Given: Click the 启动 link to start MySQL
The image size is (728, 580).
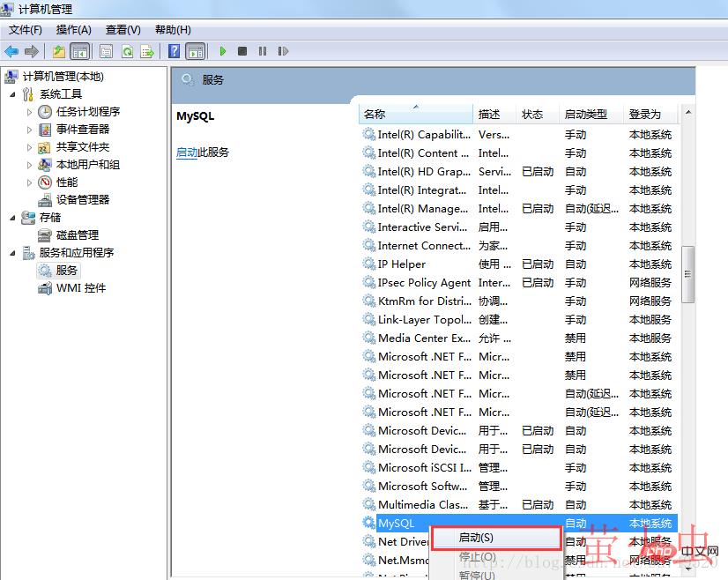Looking at the screenshot, I should point(186,152).
